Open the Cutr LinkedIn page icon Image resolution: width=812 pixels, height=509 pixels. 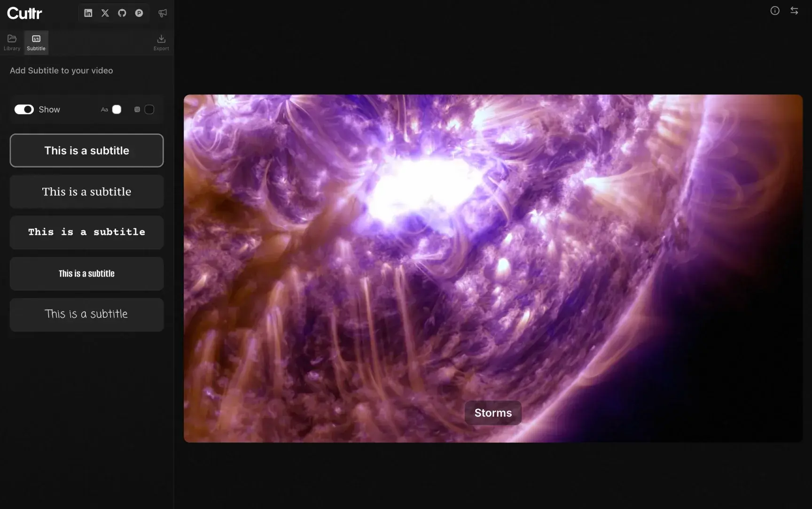88,13
